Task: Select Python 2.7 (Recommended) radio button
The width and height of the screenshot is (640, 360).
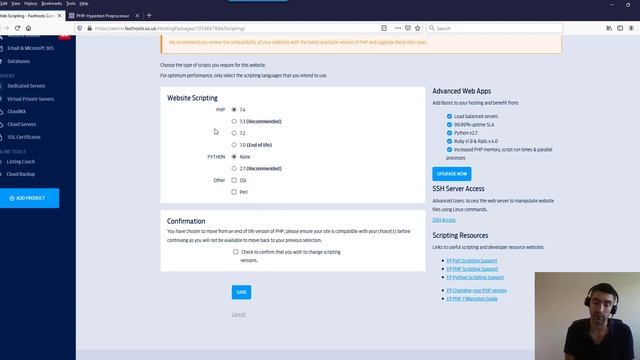Action: pos(234,168)
